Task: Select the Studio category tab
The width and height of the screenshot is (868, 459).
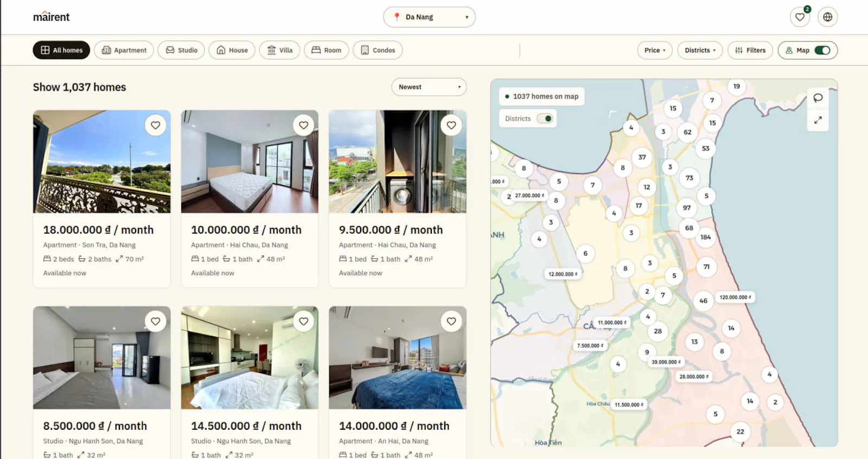Action: pos(181,50)
